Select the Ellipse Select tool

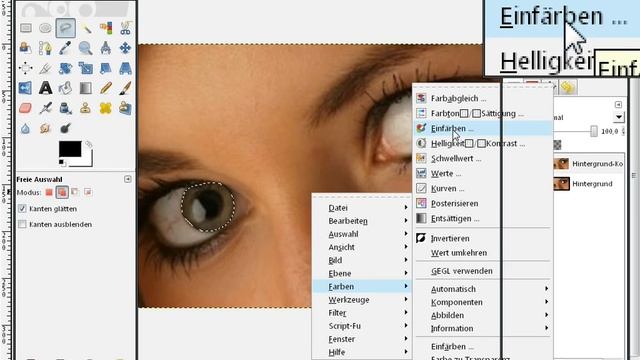[45, 28]
